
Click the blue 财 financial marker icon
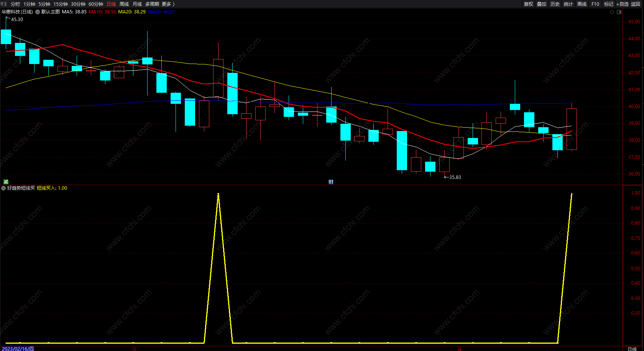coord(331,182)
